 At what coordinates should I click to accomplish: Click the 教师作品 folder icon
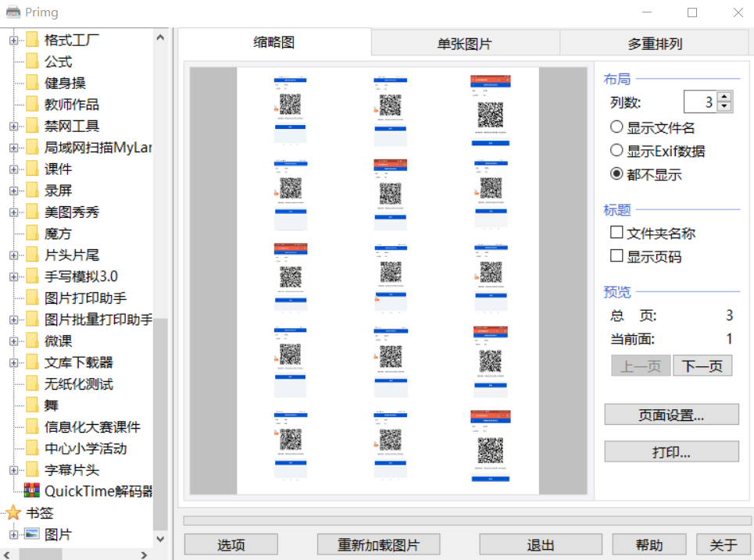tap(32, 104)
